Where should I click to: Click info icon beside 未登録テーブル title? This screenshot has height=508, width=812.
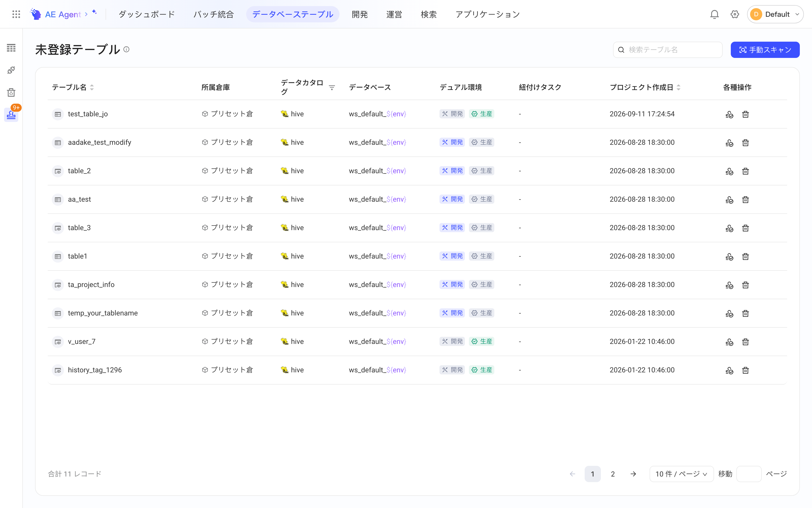[x=127, y=49]
